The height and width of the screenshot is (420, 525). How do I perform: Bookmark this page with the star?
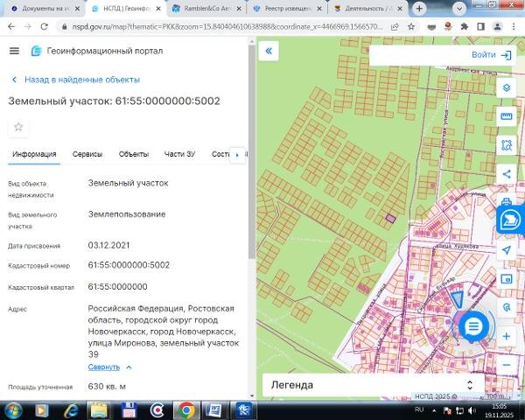click(x=411, y=27)
